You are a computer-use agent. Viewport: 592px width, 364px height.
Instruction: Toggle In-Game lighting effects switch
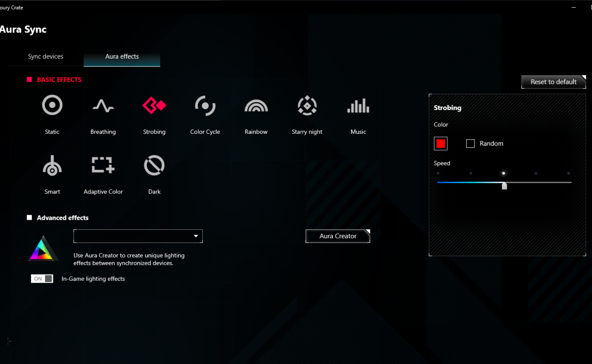pos(42,278)
